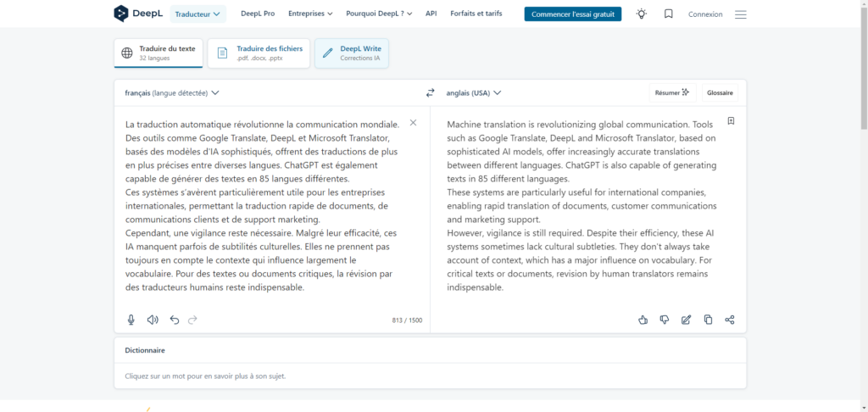
Task: Switch to Traduire des fichiers tab
Action: click(x=259, y=53)
